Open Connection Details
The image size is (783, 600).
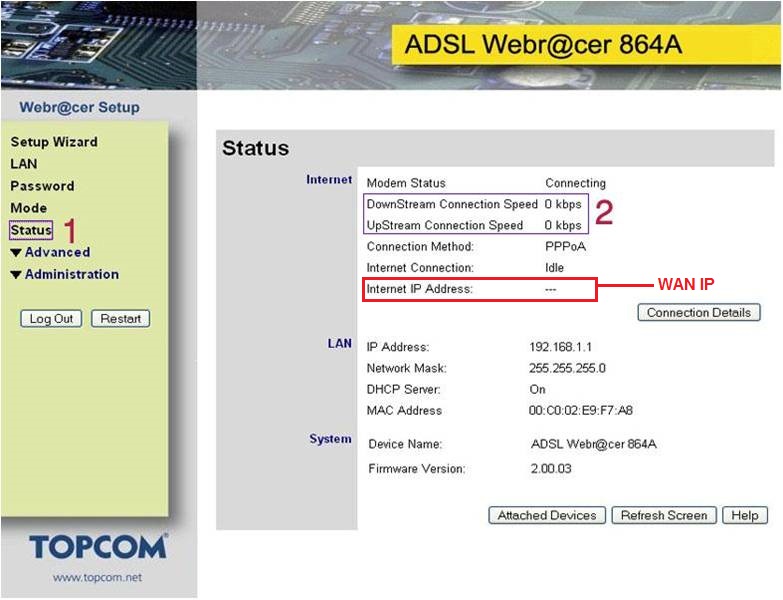coord(699,312)
